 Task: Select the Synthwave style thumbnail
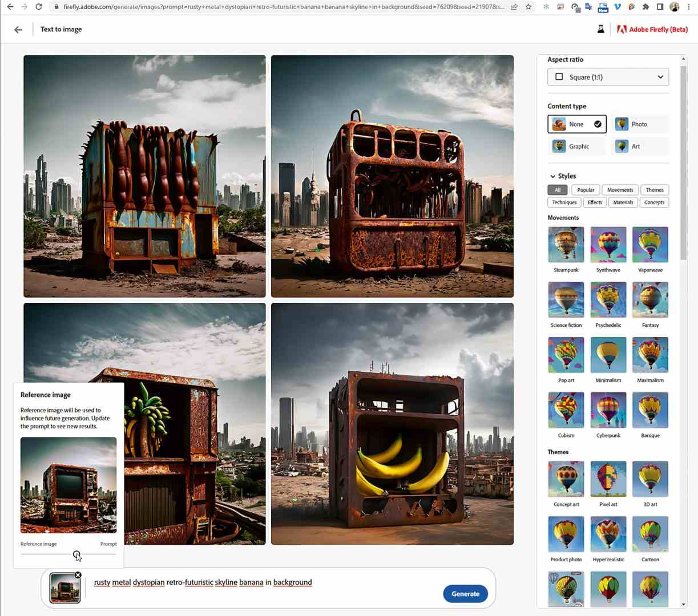[608, 244]
